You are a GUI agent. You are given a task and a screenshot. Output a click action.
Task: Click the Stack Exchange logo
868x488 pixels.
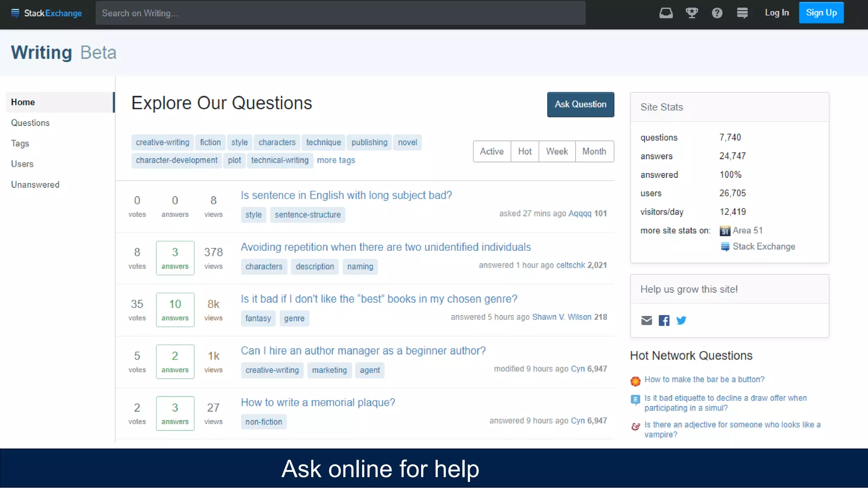[47, 13]
